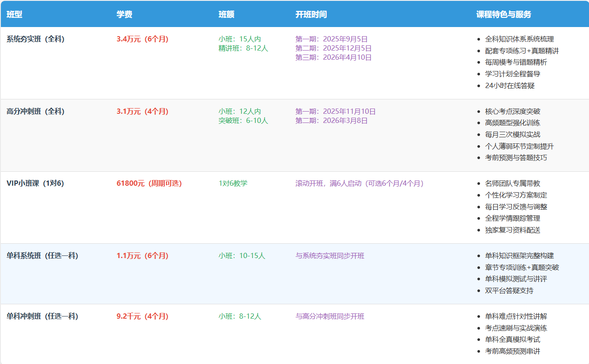Image resolution: width=589 pixels, height=364 pixels.
Task: Click the 与系统夯实班同步开班 text
Action: (x=330, y=256)
